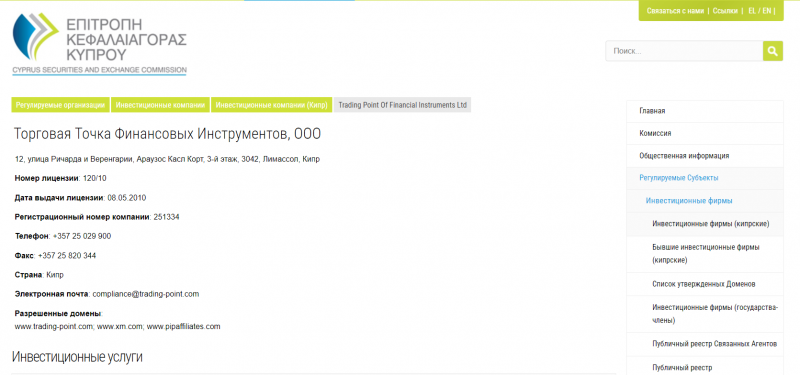The height and width of the screenshot is (375, 800).
Task: Click the country value Кипр
Action: click(x=55, y=275)
